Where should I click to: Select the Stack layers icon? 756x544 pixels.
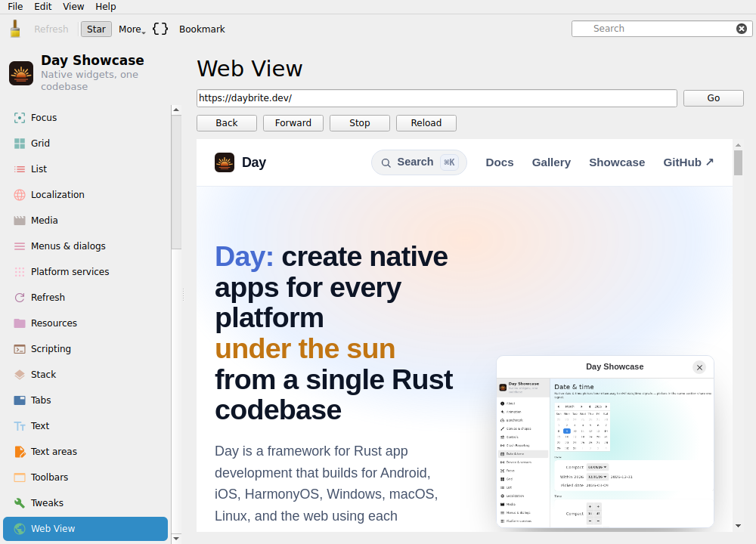point(20,375)
